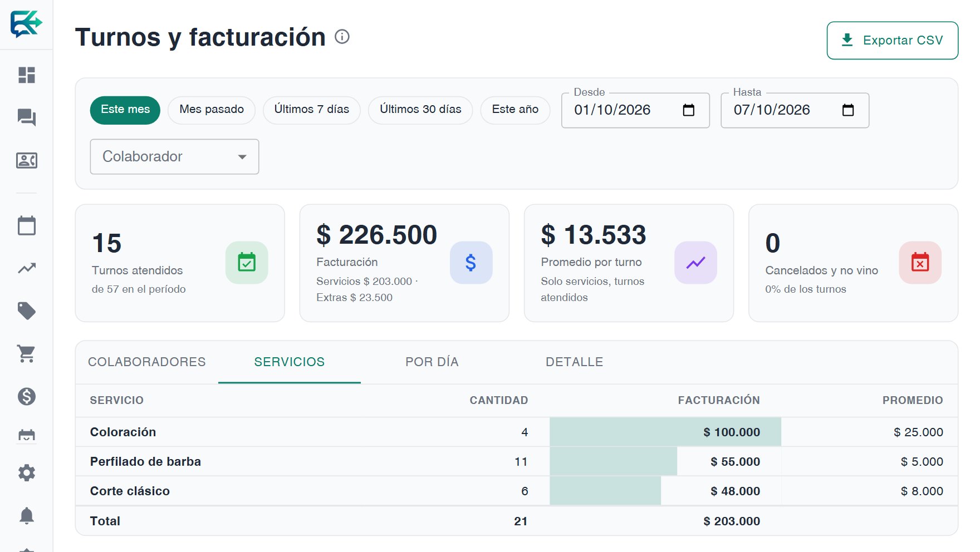Screen dimensions: 980x552
Task: Switch to the SERVICIOS tab
Action: pos(290,362)
